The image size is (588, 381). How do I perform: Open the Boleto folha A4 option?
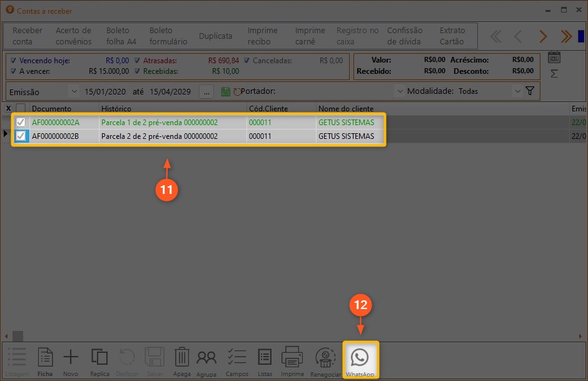121,36
